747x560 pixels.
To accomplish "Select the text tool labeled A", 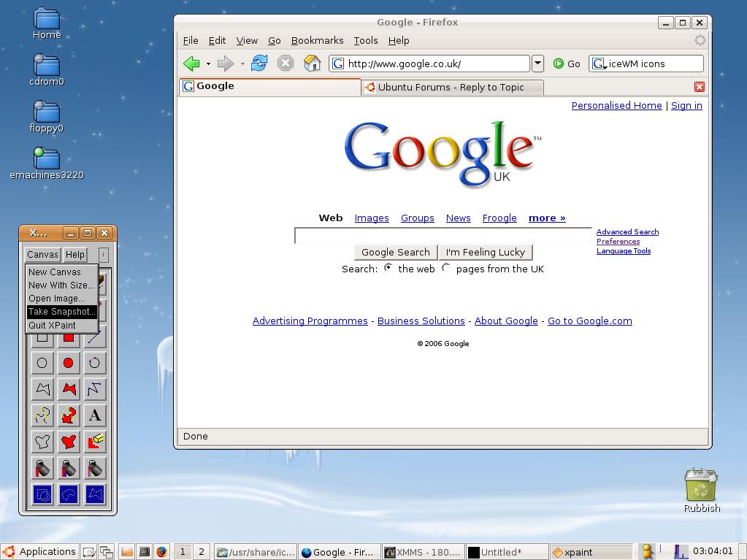I will (x=94, y=415).
